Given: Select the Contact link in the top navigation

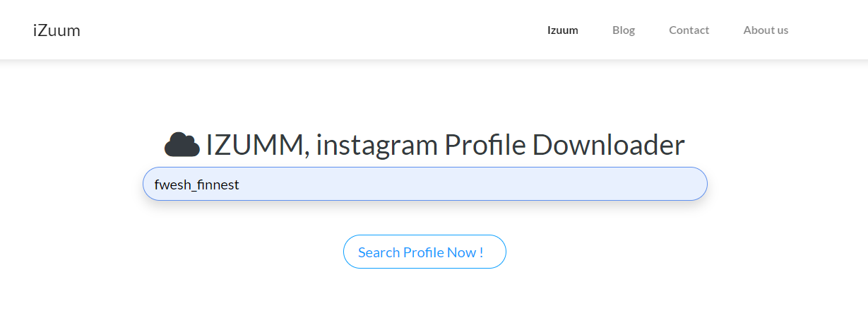Looking at the screenshot, I should pyautogui.click(x=689, y=30).
